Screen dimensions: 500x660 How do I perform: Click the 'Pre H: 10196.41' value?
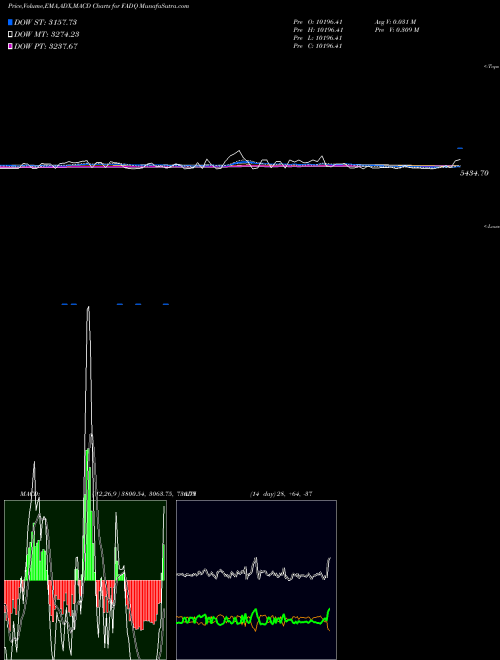point(318,30)
